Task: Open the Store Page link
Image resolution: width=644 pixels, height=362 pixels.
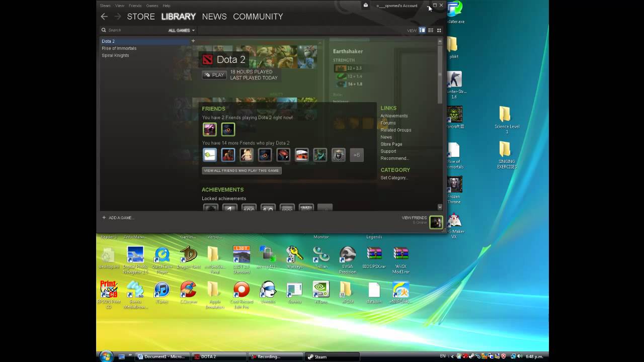Action: coord(391,144)
